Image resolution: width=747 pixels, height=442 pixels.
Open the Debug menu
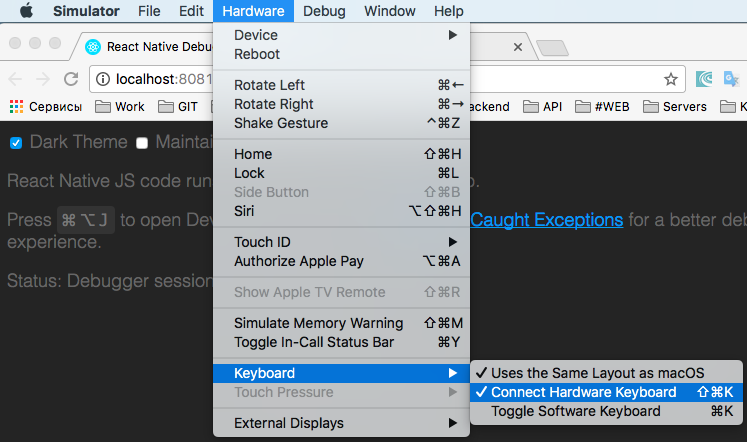coord(324,11)
